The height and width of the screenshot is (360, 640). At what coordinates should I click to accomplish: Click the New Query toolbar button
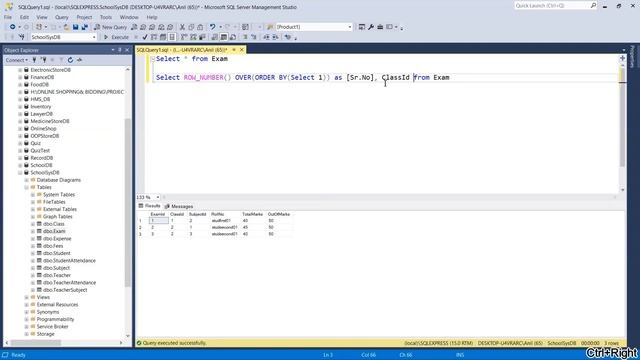click(110, 27)
